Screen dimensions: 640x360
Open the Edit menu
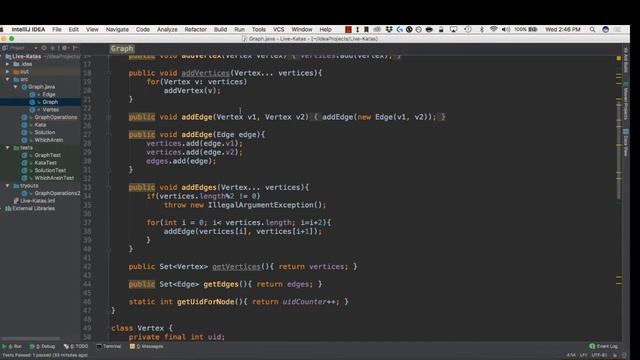[x=73, y=29]
